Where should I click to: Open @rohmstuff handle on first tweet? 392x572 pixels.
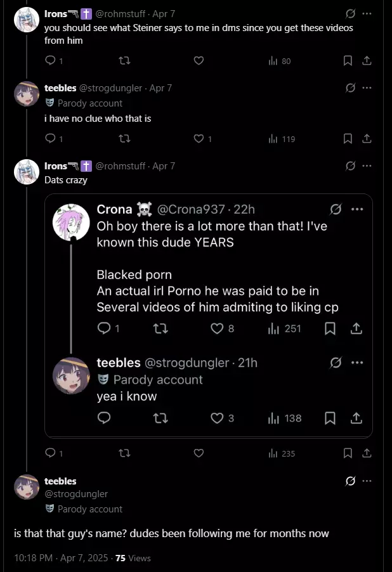[121, 14]
